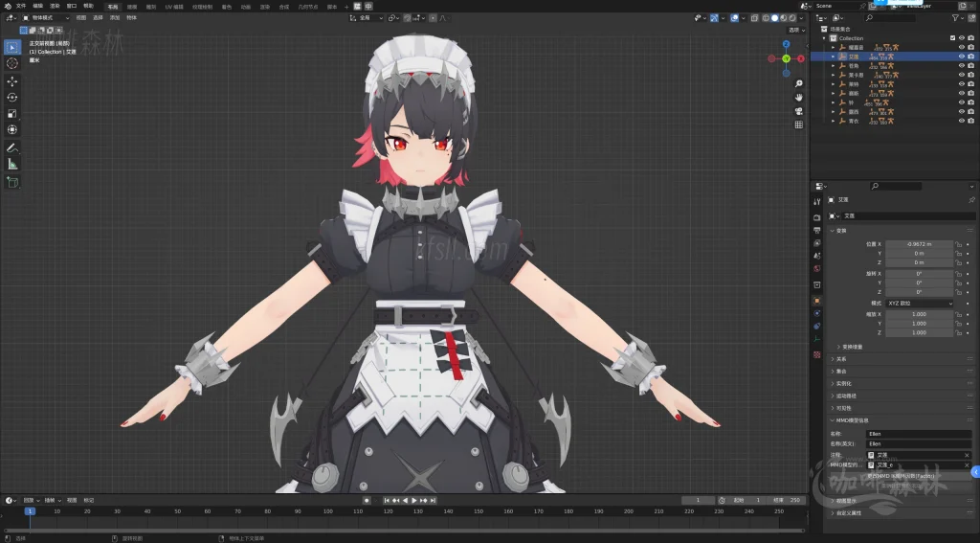
Task: Toggle the snapping magnet in header
Action: click(408, 18)
